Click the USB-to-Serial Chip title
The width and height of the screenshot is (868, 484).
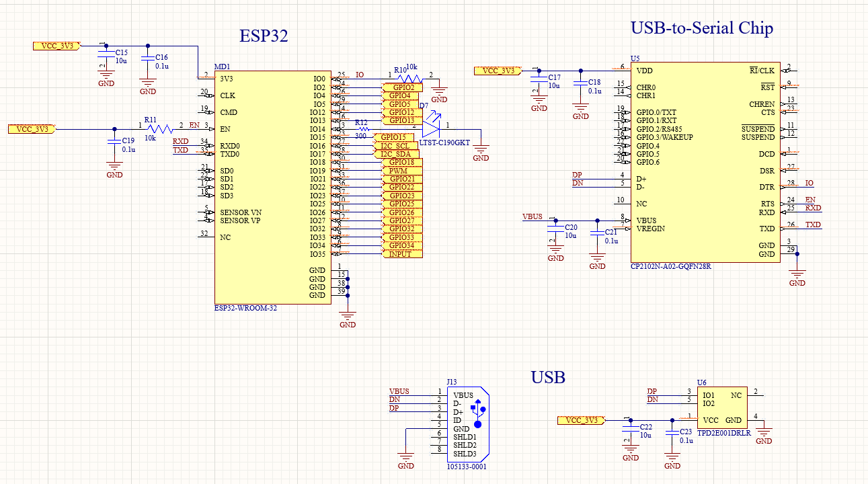coord(702,28)
